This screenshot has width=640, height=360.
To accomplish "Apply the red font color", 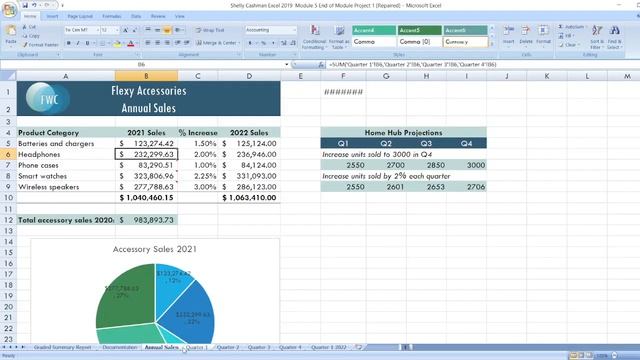I will tap(131, 43).
